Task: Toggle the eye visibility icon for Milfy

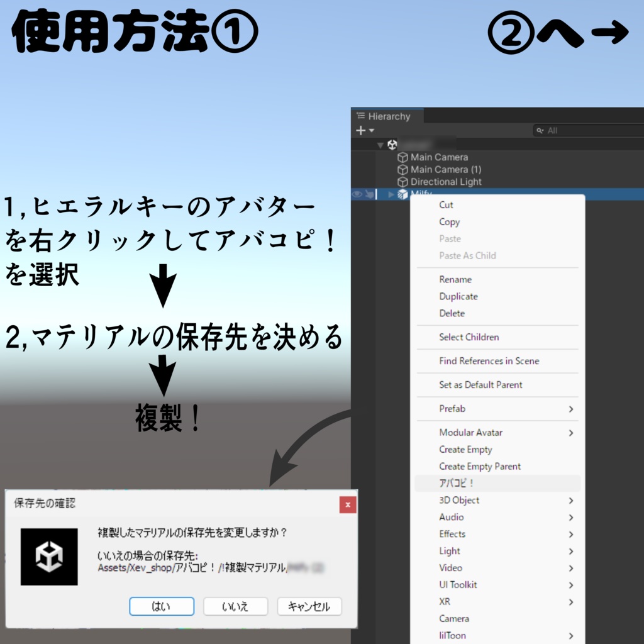Action: [x=357, y=194]
